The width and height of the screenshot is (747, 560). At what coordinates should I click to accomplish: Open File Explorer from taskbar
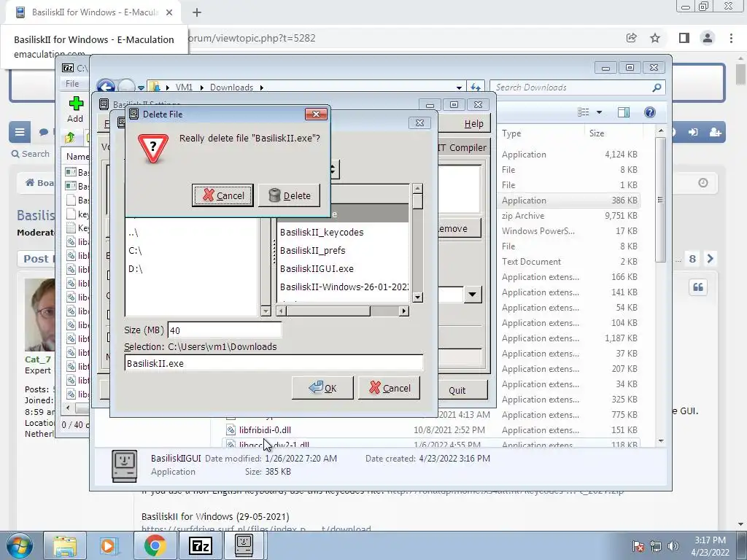(65, 545)
